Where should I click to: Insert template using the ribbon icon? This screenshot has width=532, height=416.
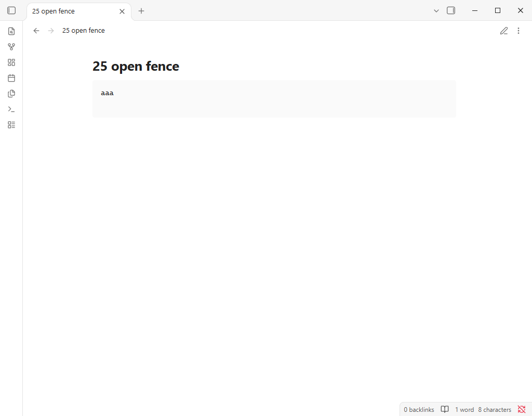pyautogui.click(x=11, y=94)
